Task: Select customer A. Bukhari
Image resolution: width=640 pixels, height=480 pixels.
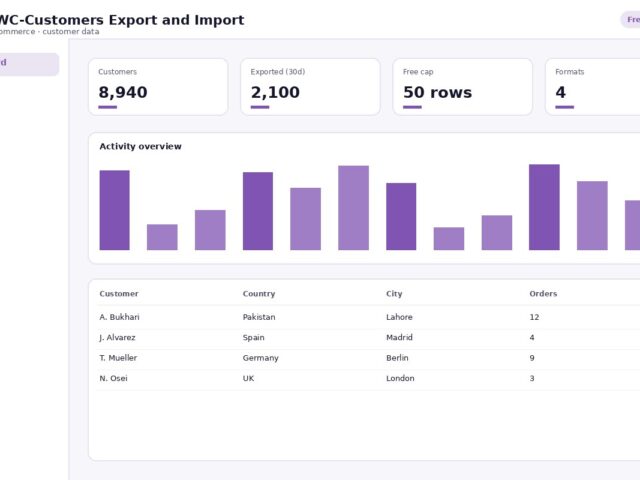Action: [x=119, y=317]
